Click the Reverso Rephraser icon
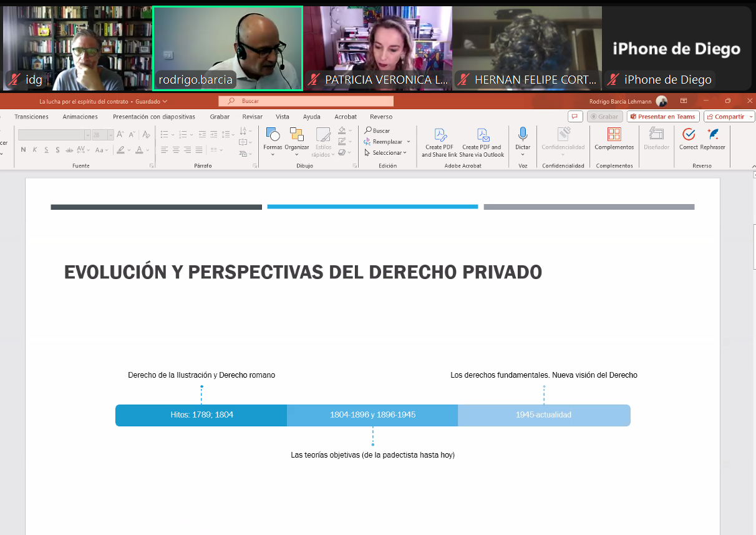 [x=713, y=135]
